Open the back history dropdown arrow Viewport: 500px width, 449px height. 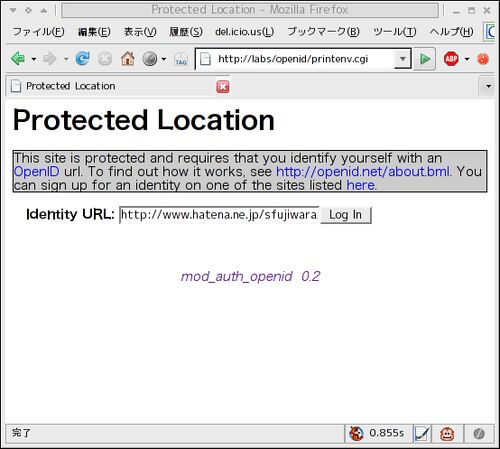click(x=34, y=59)
